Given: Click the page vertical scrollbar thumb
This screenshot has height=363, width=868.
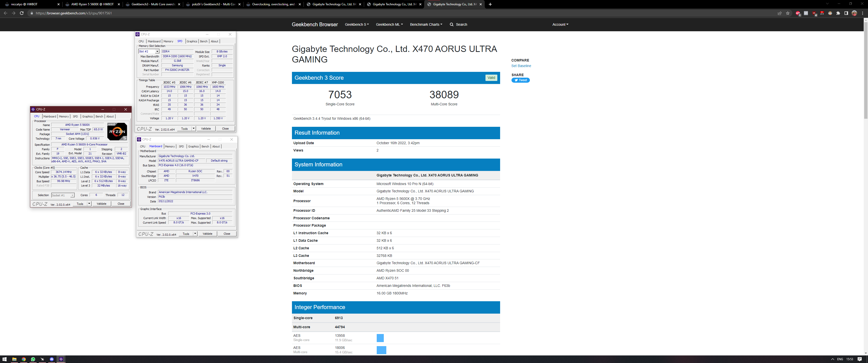Looking at the screenshot, I should 866,71.
